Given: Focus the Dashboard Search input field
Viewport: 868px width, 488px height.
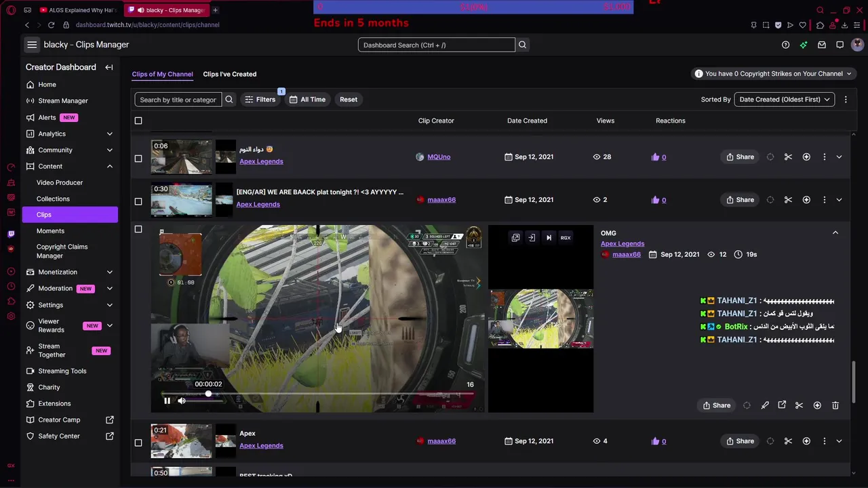Looking at the screenshot, I should click(437, 45).
